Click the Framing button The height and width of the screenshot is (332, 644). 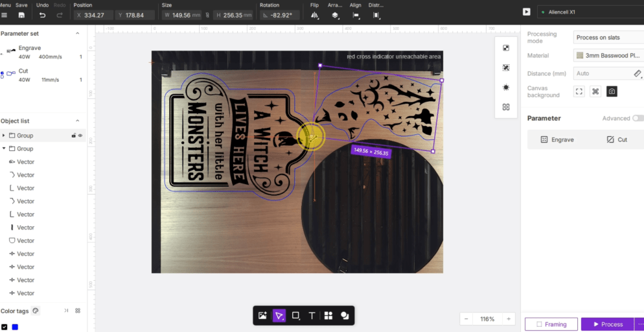point(551,324)
